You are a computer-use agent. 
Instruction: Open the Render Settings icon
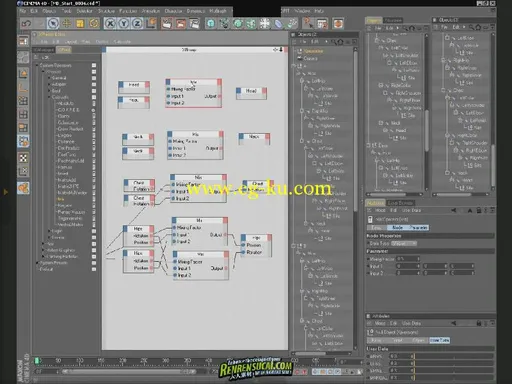point(194,23)
